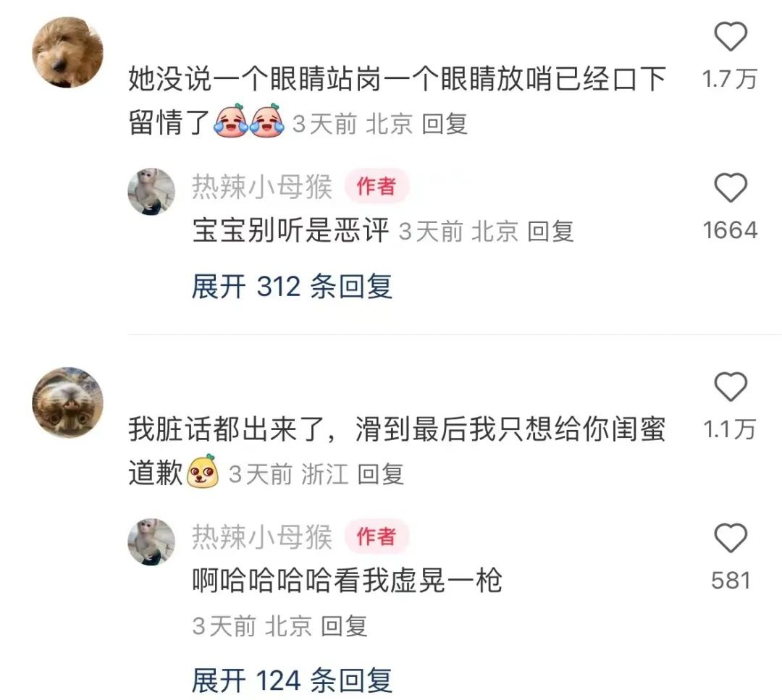
Task: Like the author reply '啊哈哈哈哈看我虚晃一枪'
Action: 731,538
